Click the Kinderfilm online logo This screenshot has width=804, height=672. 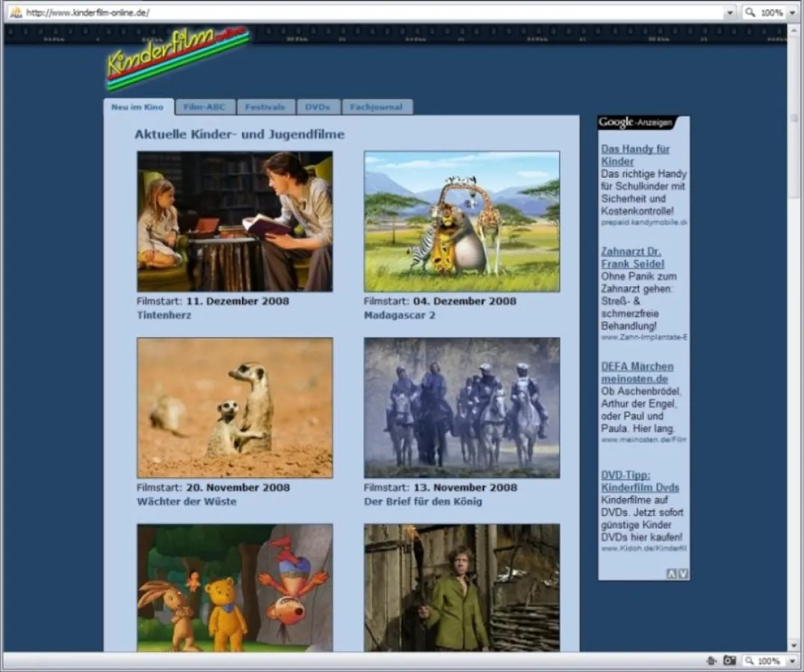coord(177,57)
